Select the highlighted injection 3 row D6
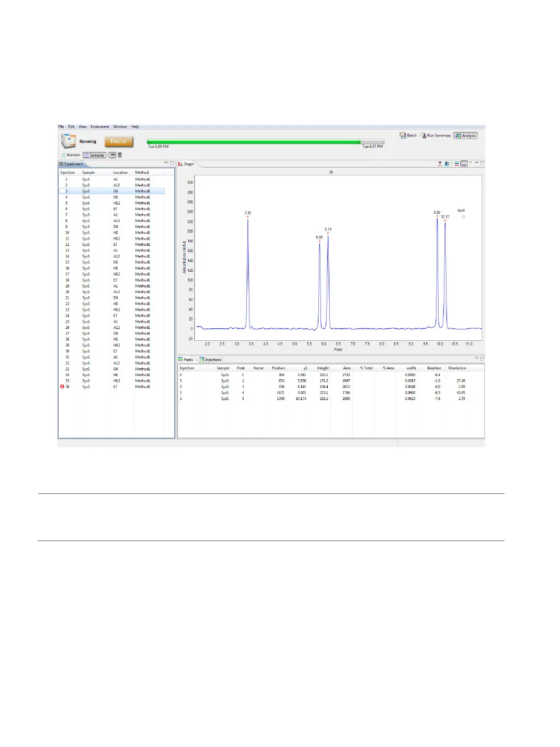Screen dimensions: 560x747 click(x=111, y=191)
